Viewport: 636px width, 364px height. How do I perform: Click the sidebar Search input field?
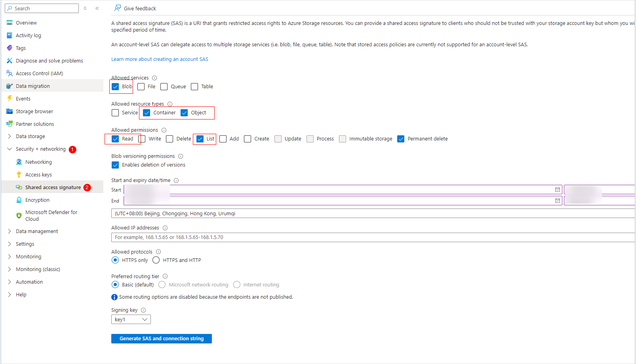42,8
